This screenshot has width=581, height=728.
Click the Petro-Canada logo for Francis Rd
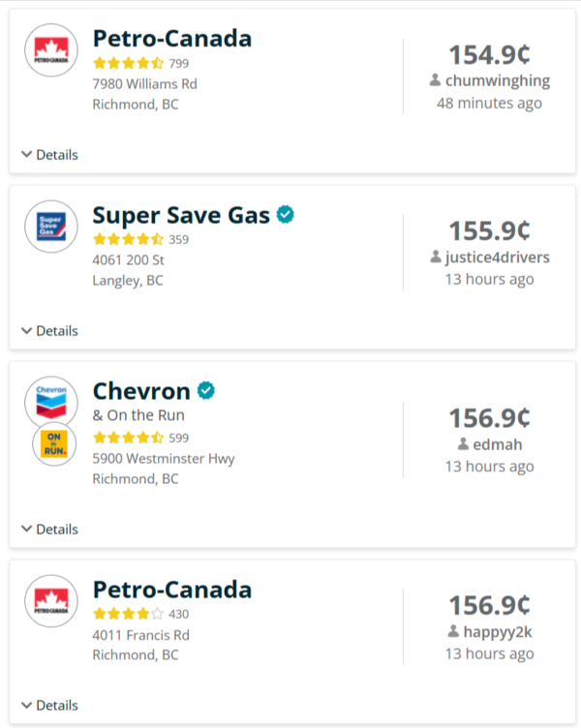(x=51, y=603)
